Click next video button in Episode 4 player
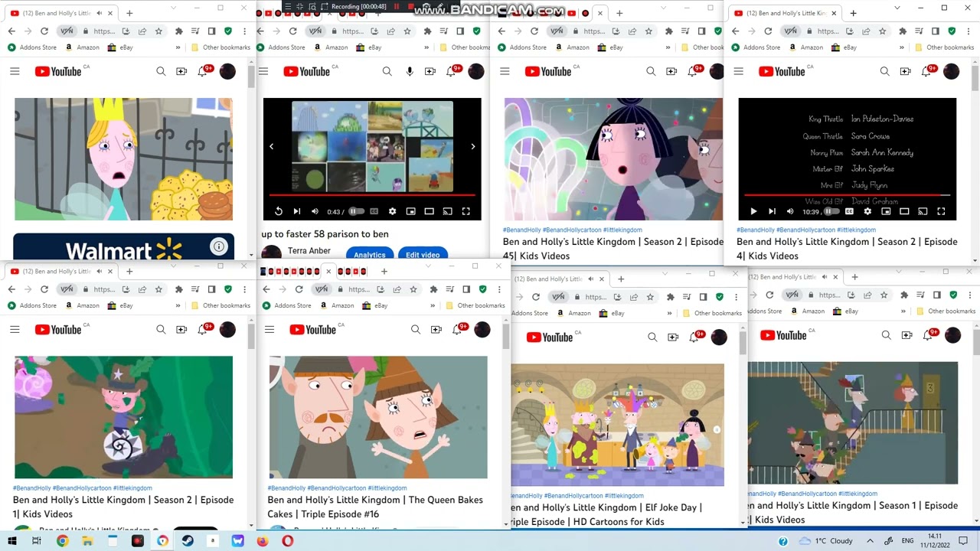 click(x=772, y=211)
